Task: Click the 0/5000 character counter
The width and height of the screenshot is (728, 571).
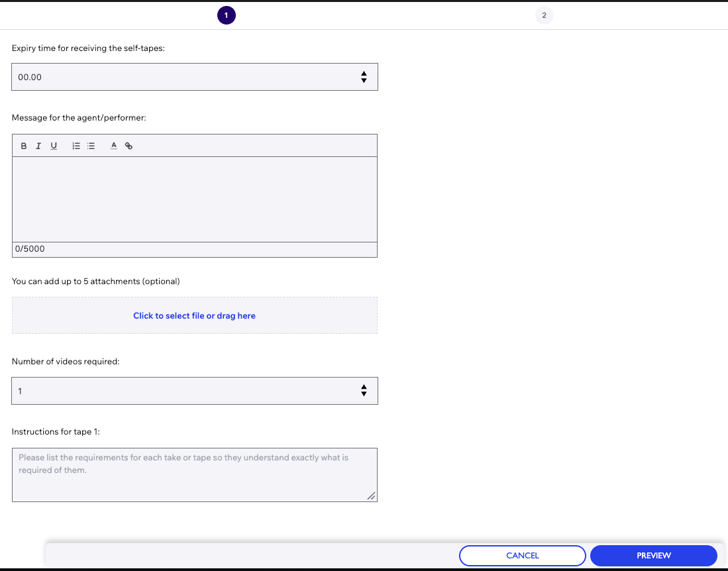Action: (30, 249)
